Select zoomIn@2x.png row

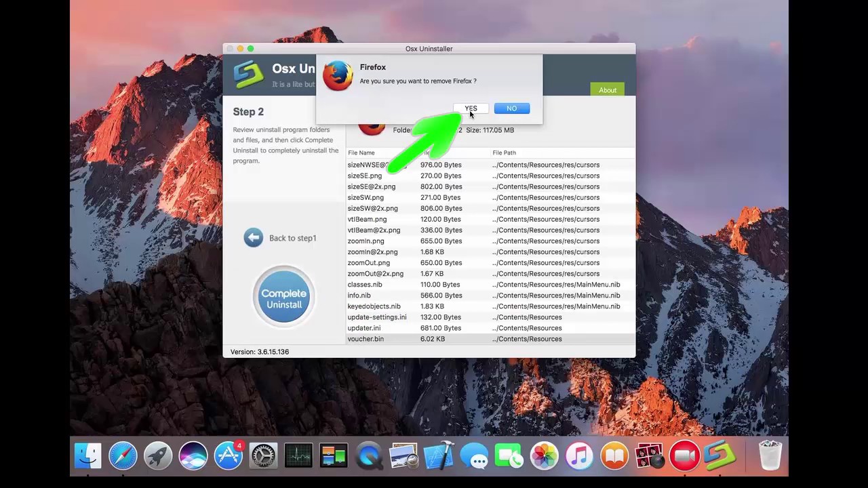point(491,251)
